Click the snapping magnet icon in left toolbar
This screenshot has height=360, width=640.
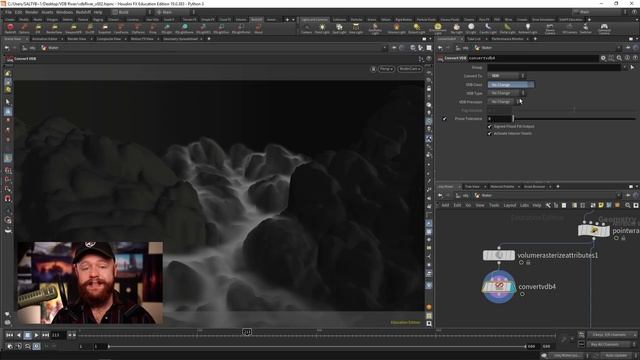pyautogui.click(x=8, y=199)
